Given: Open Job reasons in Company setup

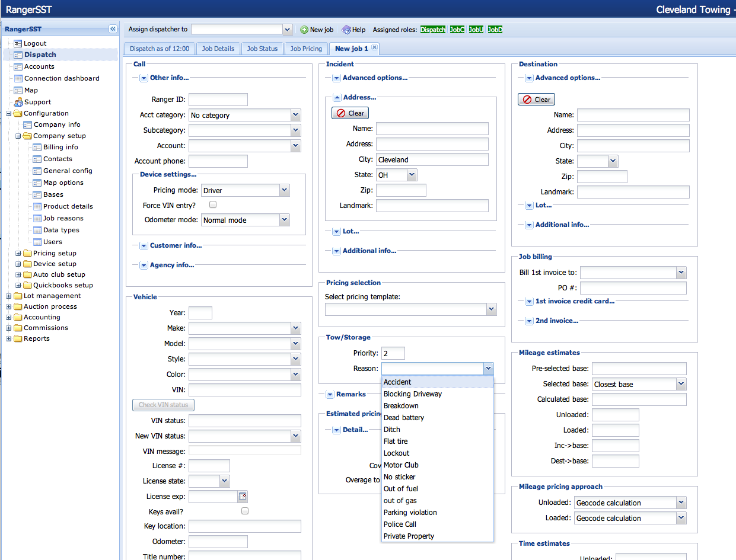Looking at the screenshot, I should [x=63, y=218].
